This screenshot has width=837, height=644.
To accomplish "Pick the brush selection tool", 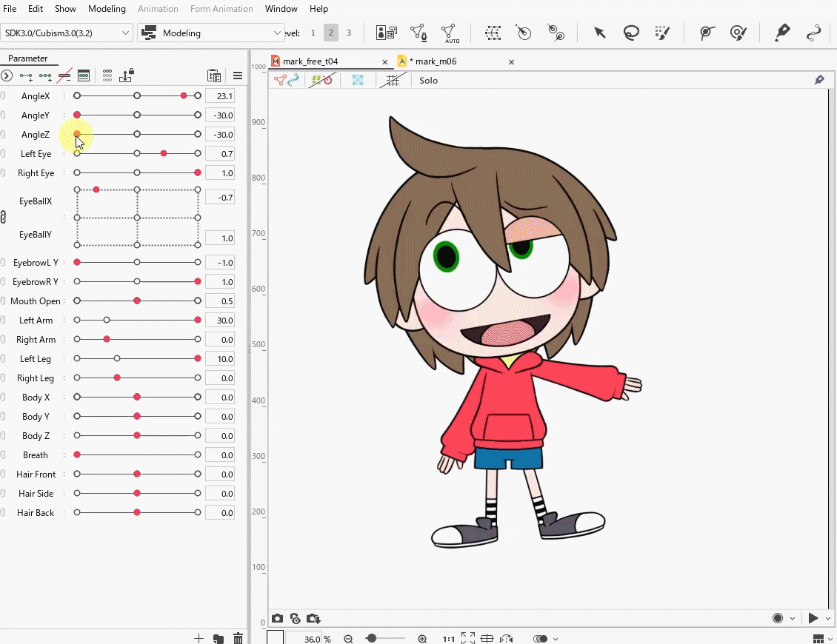I will [662, 33].
